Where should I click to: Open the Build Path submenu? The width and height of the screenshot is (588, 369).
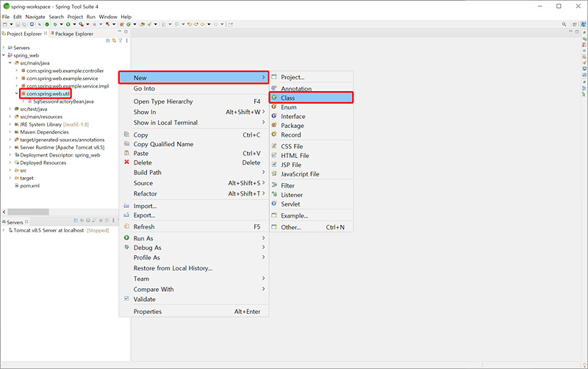(194, 172)
